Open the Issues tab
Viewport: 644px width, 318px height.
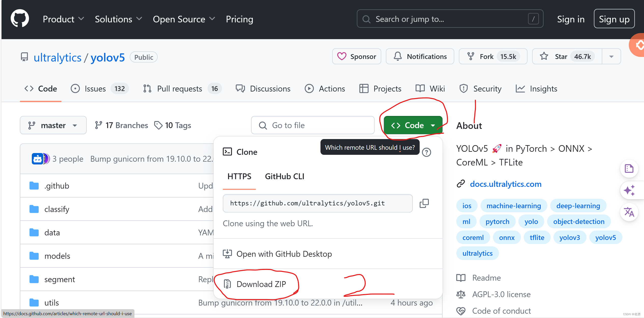(99, 89)
